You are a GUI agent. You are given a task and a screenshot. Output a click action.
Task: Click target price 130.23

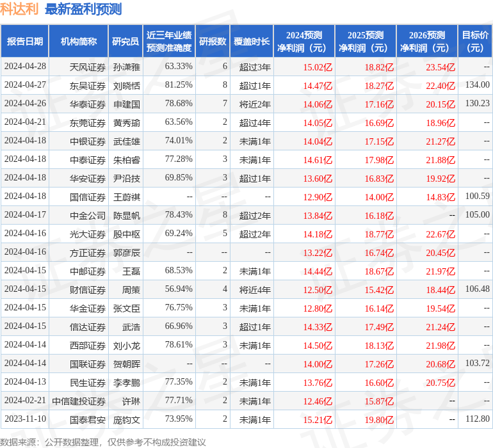point(477,104)
